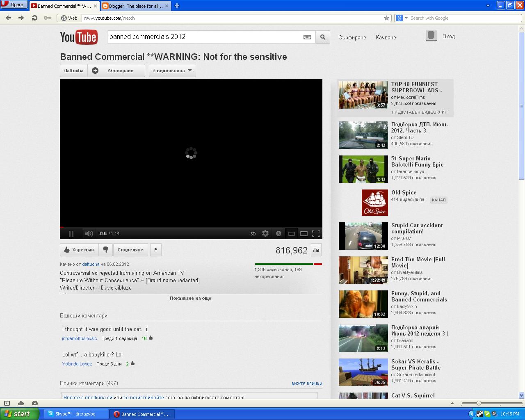Open the Opera menu

click(14, 5)
